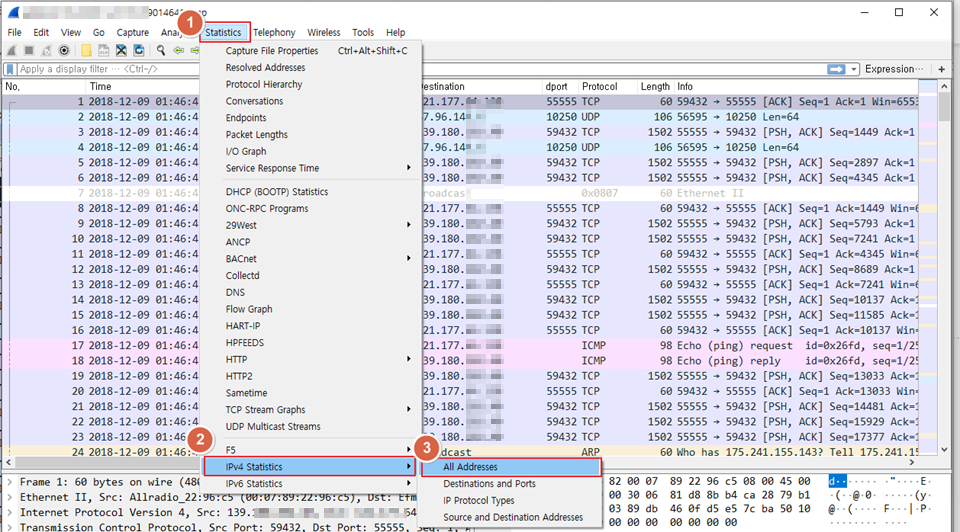This screenshot has width=960, height=532.
Task: Open the Go menu
Action: (99, 32)
